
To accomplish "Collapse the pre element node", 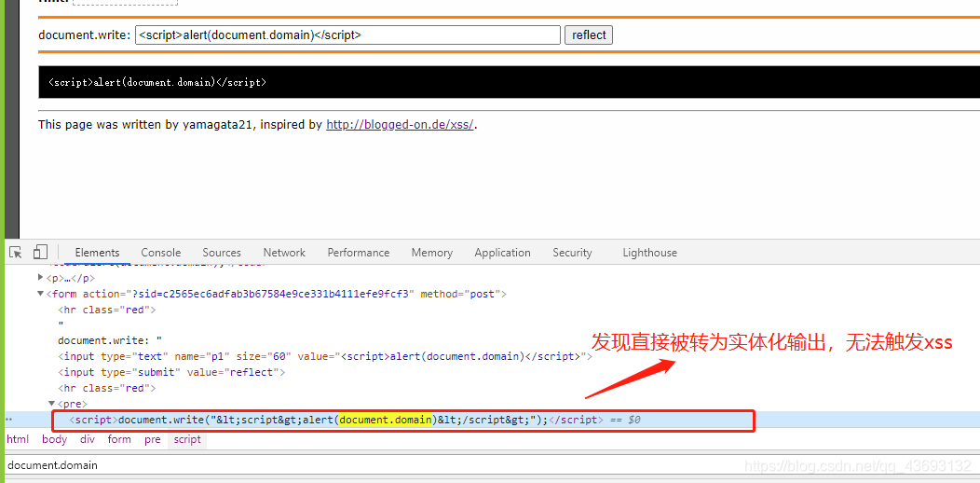I will [52, 404].
